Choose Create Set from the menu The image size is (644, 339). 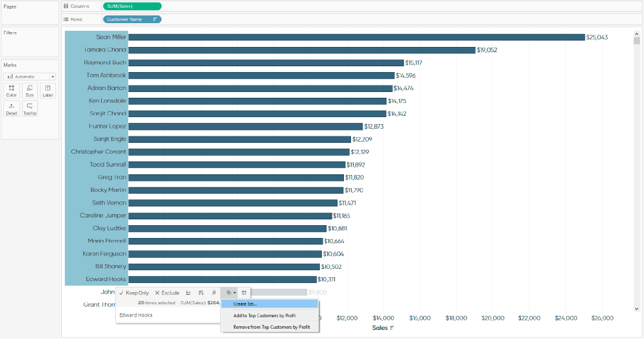(x=245, y=304)
